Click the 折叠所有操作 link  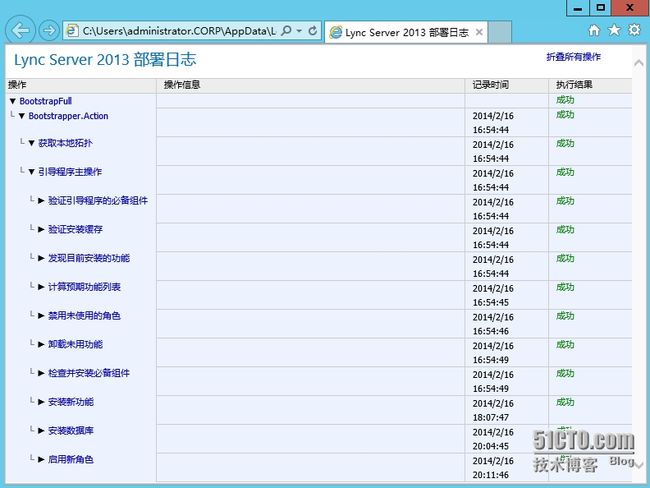coord(573,57)
